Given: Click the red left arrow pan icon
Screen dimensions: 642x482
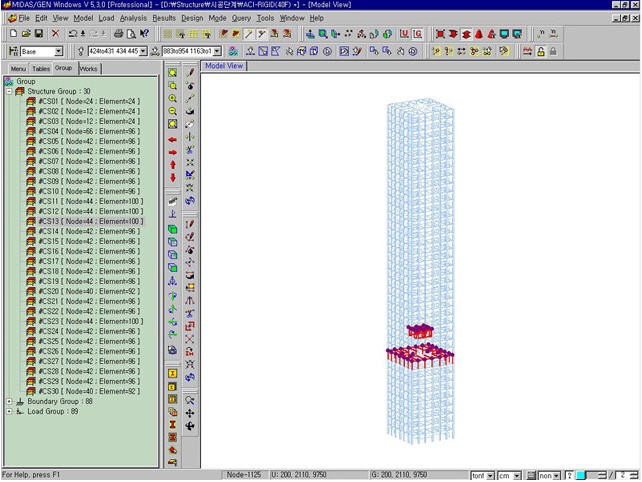Looking at the screenshot, I should (x=173, y=138).
